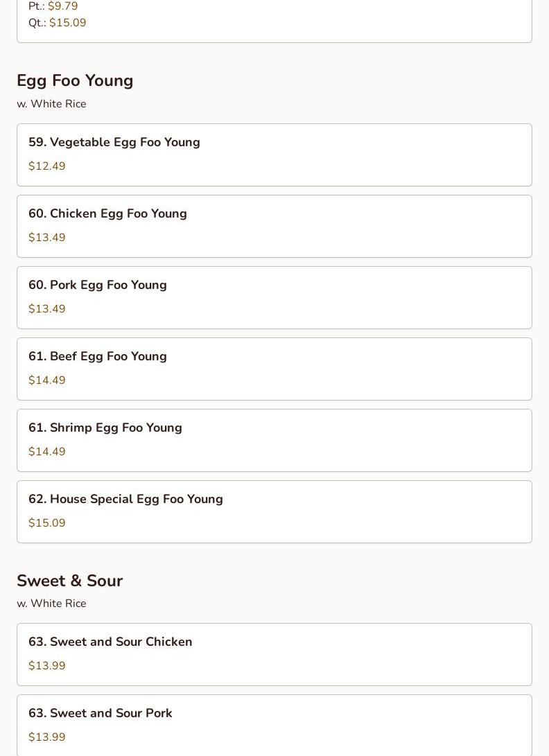Select the Chicken Egg Foo Young title

coord(107,213)
